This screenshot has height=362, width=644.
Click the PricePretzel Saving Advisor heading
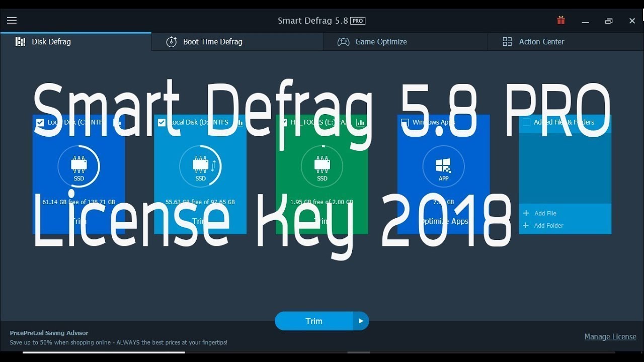click(x=49, y=333)
